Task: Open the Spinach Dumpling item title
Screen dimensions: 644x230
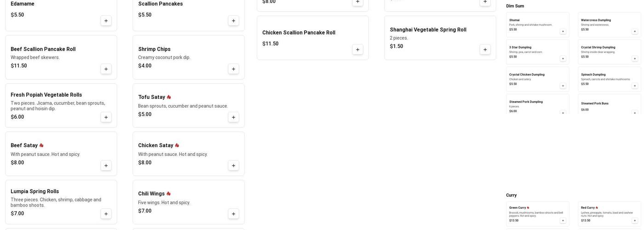Action: [x=593, y=75]
